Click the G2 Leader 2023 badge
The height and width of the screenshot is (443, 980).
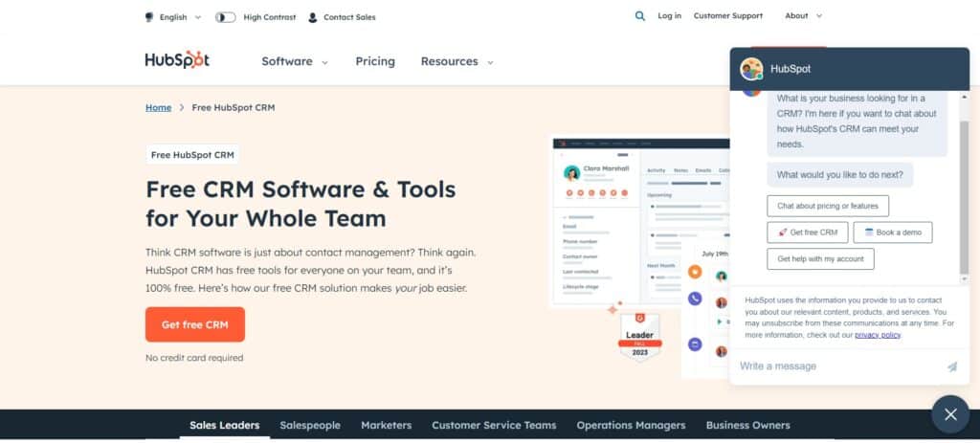[x=639, y=336]
